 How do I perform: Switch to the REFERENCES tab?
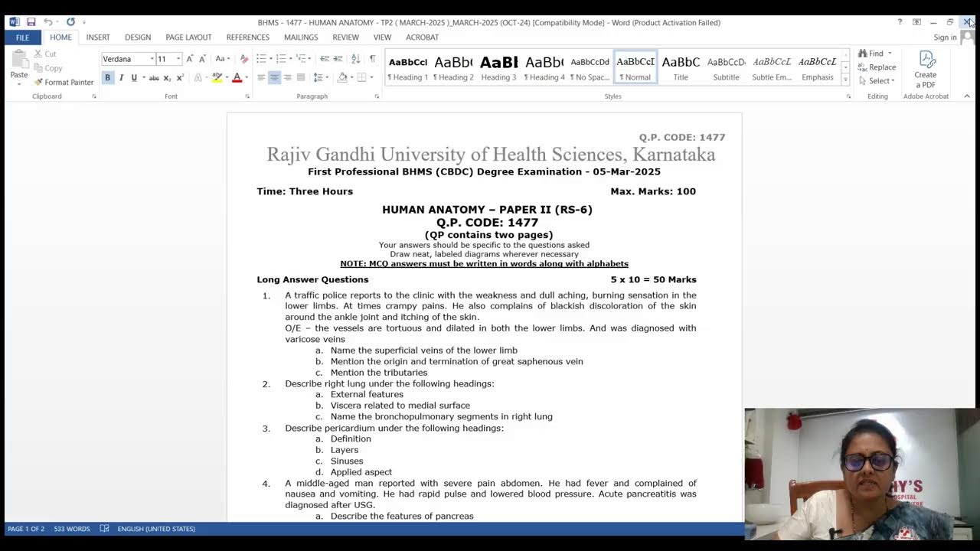(x=248, y=37)
